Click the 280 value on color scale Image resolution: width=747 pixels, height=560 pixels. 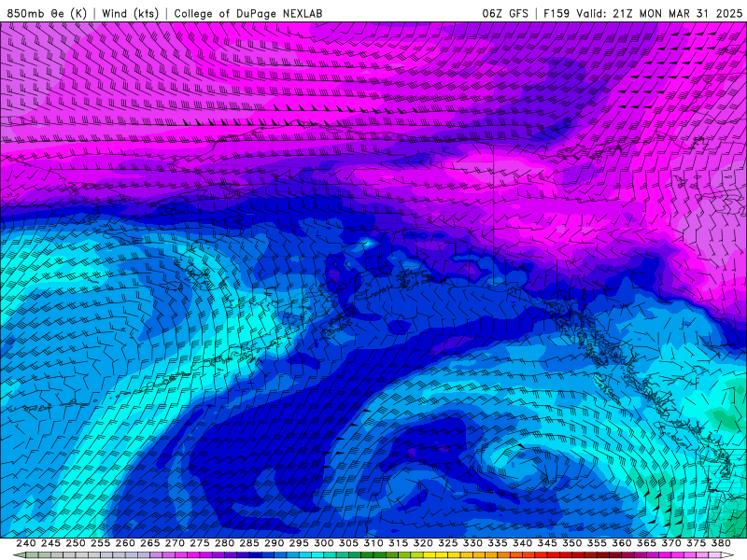[224, 543]
